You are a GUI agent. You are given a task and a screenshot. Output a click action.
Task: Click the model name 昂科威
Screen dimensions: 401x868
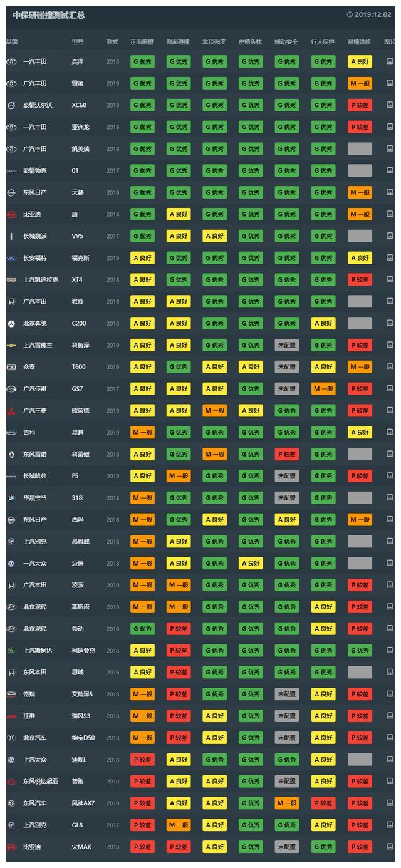pos(81,541)
